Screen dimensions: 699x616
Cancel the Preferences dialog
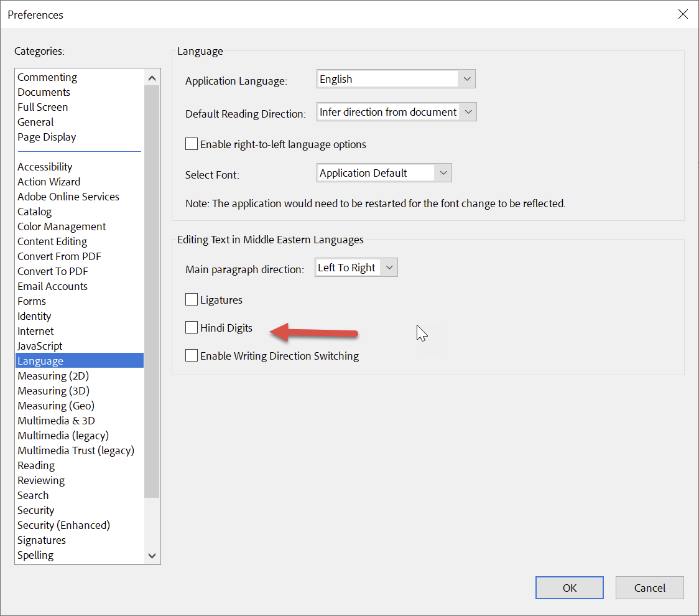[x=649, y=587]
